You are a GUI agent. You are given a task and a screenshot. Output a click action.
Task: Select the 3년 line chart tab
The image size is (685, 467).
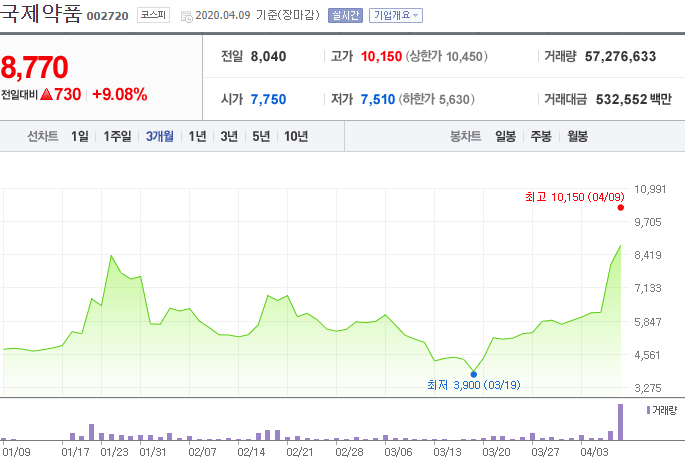click(229, 136)
